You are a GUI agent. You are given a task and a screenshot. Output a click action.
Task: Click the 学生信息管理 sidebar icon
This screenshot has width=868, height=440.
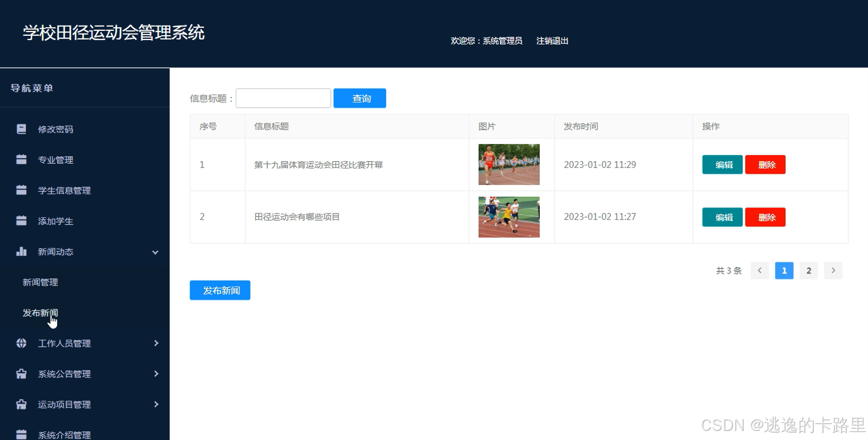click(21, 190)
